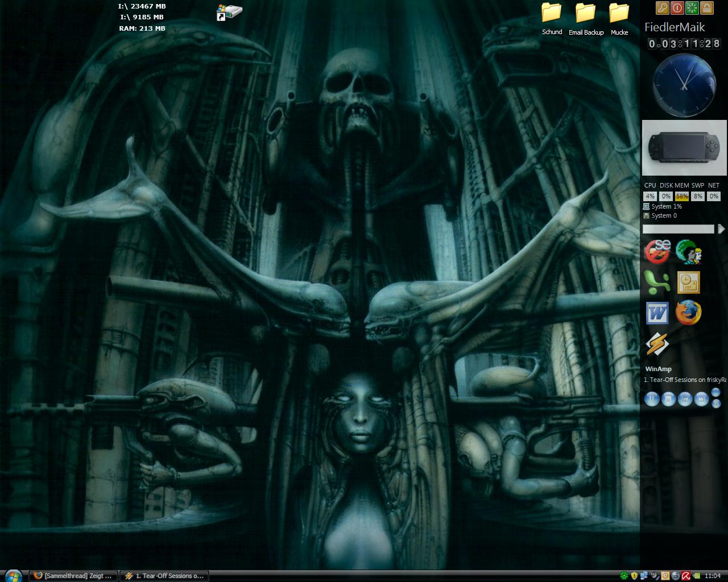The height and width of the screenshot is (582, 728).
Task: Click the small upper round WinAmp button
Action: pos(716,393)
